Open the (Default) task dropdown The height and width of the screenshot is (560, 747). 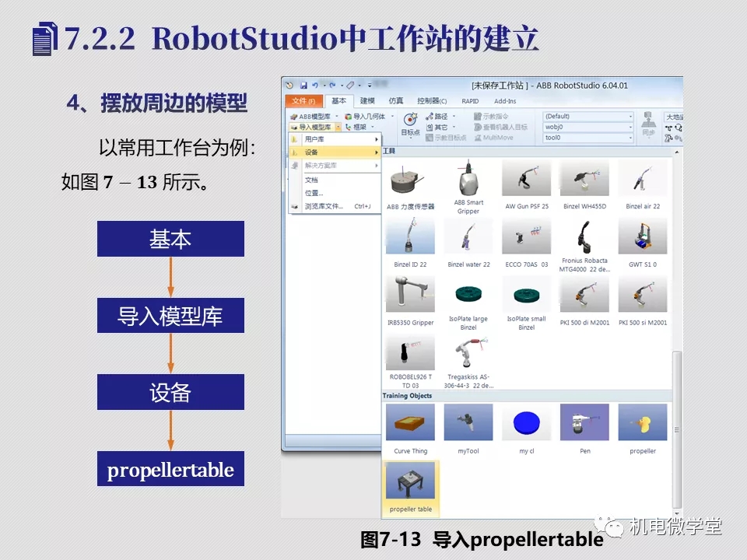588,116
